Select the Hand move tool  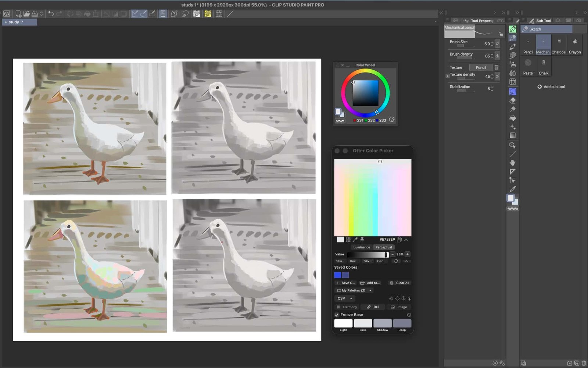point(513,162)
